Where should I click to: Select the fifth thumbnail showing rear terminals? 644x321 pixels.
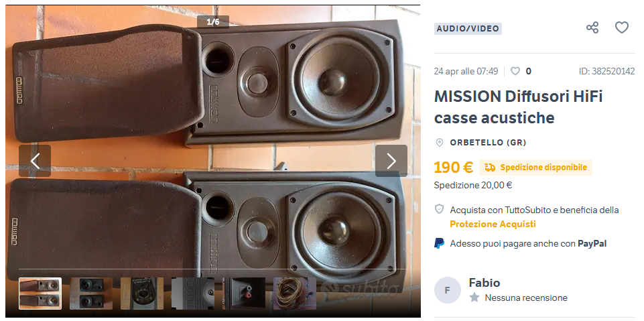pyautogui.click(x=244, y=294)
